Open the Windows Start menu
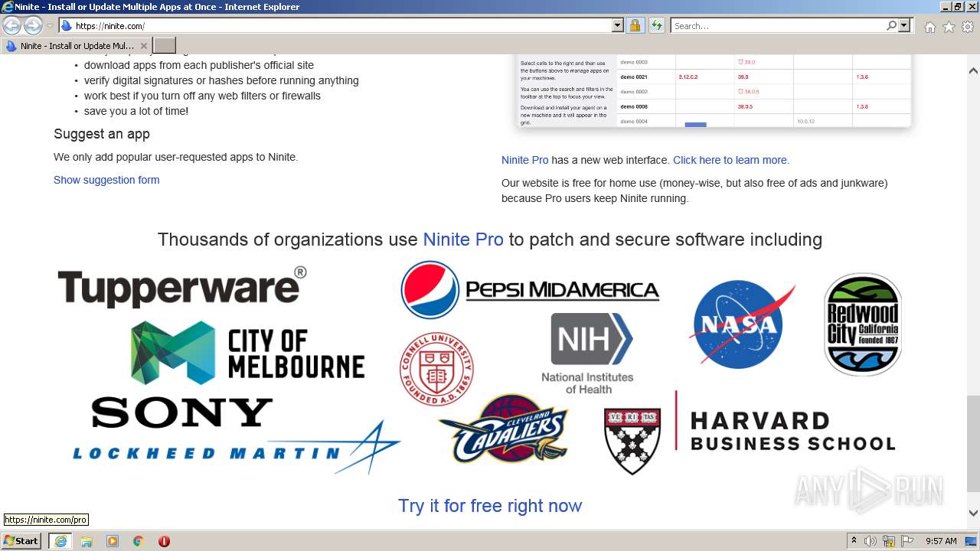 click(x=21, y=541)
